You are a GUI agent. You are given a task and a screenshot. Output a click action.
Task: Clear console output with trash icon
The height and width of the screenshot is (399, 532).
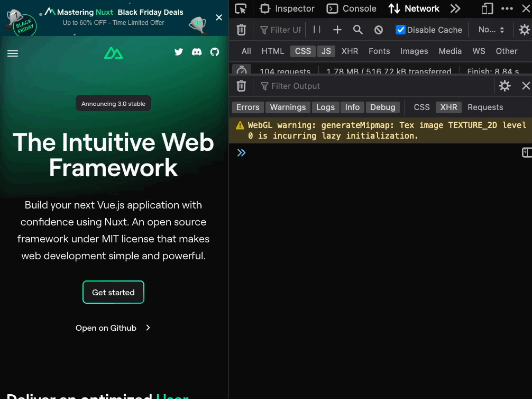coord(241,86)
